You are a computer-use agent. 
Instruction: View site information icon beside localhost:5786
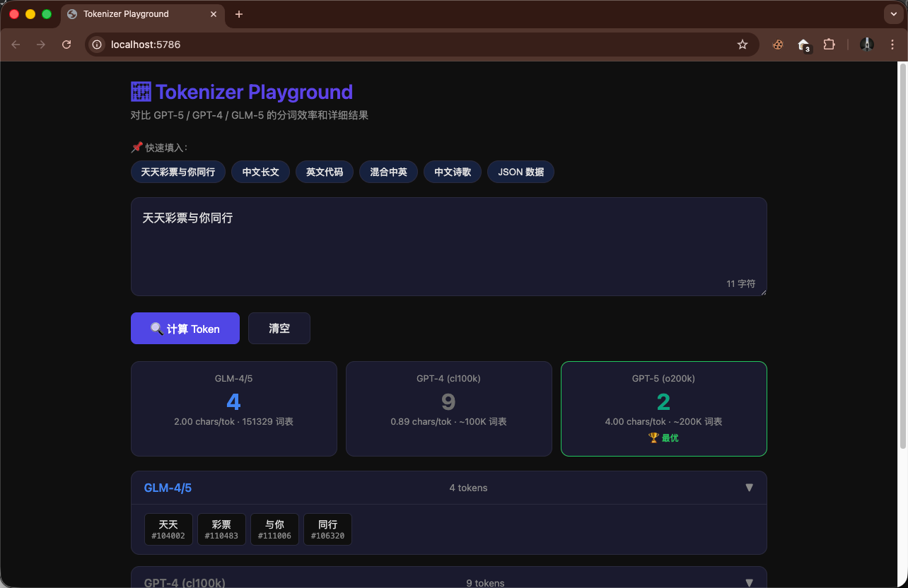(x=98, y=45)
